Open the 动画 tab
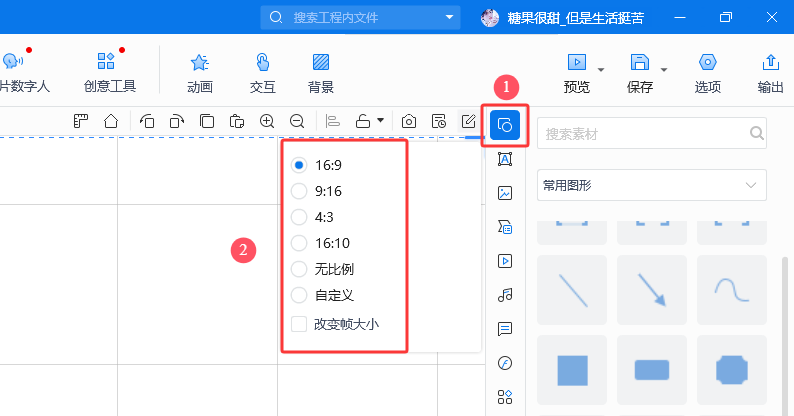794x416 pixels. pyautogui.click(x=200, y=72)
